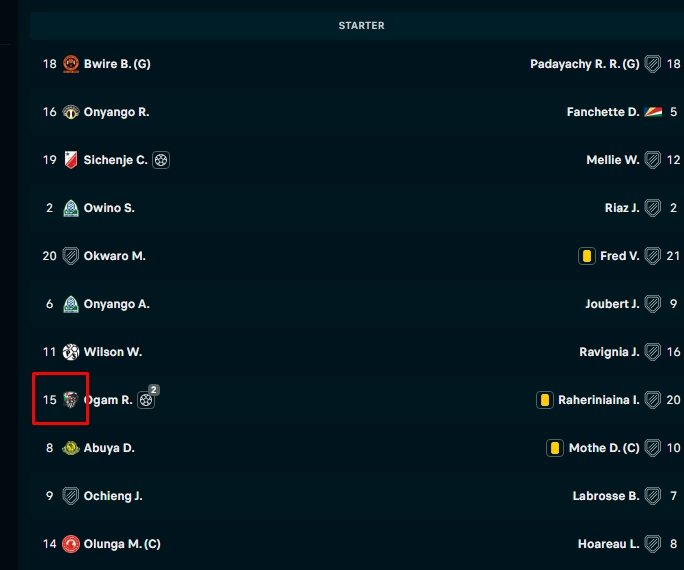684x570 pixels.
Task: Open Okwaro M. player profile
Action: click(x=115, y=256)
